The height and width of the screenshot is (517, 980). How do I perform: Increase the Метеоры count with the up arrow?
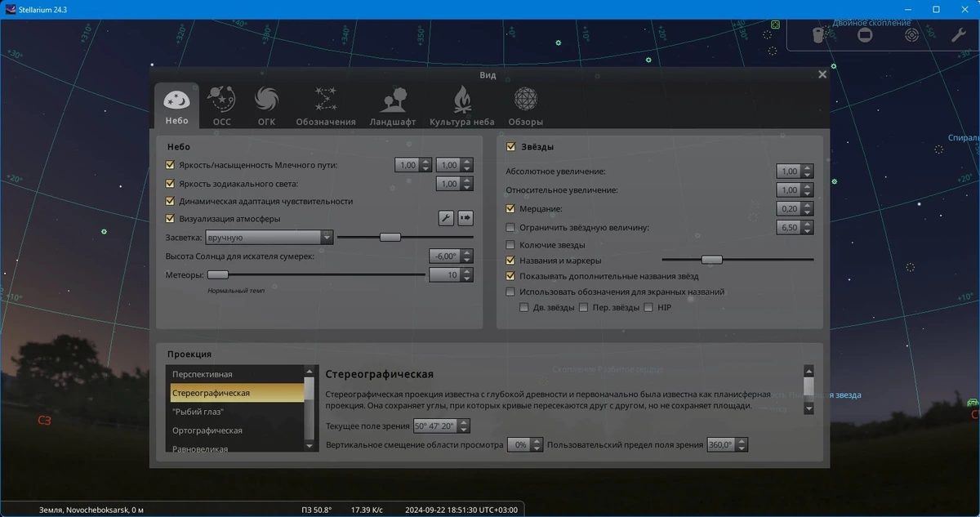467,272
